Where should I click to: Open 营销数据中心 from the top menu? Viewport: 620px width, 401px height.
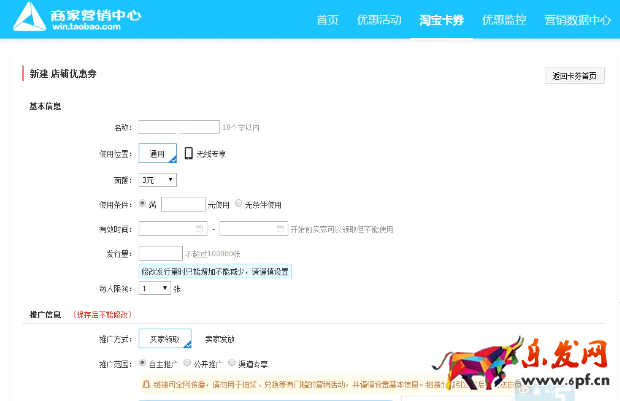click(x=577, y=20)
